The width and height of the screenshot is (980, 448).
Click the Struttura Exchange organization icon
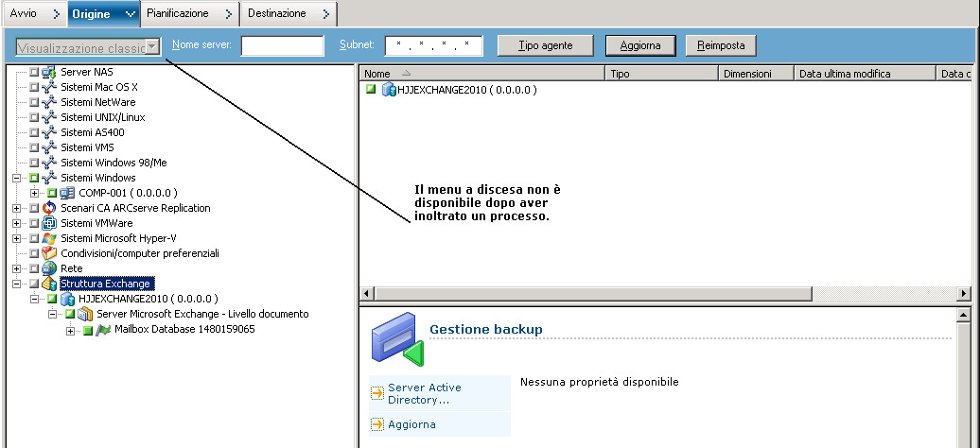point(49,284)
